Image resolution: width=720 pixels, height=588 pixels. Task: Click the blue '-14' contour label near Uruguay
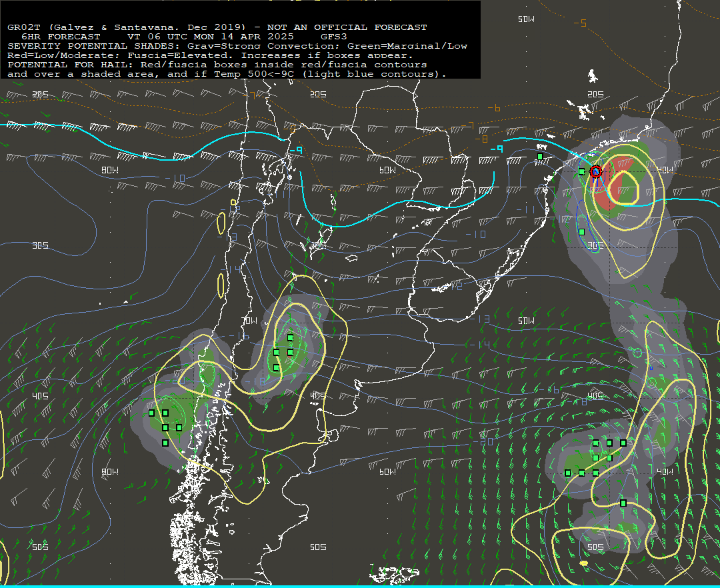pos(480,344)
